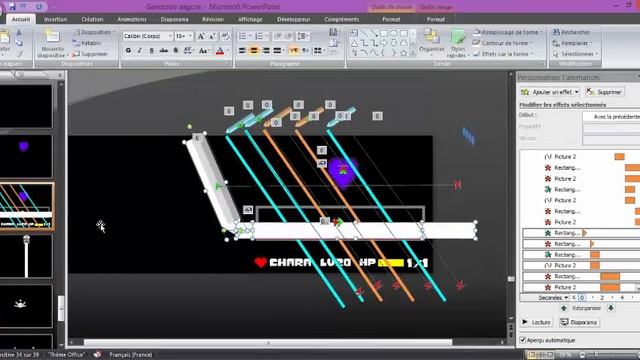Switch to the Insertion tab
Screen dimensions: 640x360
(56, 19)
